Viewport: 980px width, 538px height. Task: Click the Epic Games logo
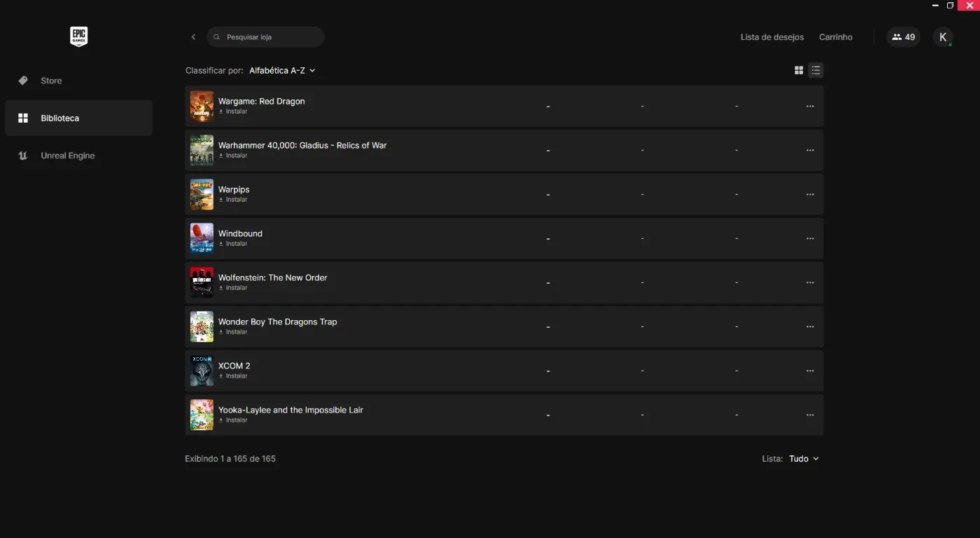78,36
